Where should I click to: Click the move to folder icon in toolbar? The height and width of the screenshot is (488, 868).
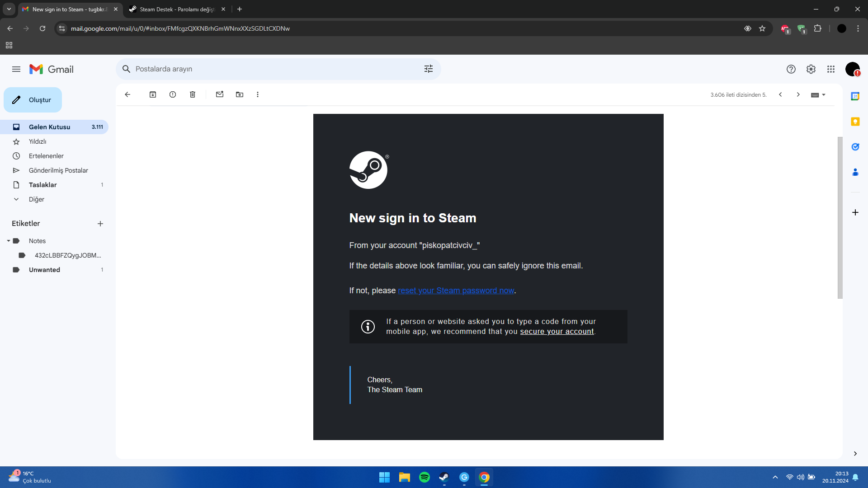point(238,94)
